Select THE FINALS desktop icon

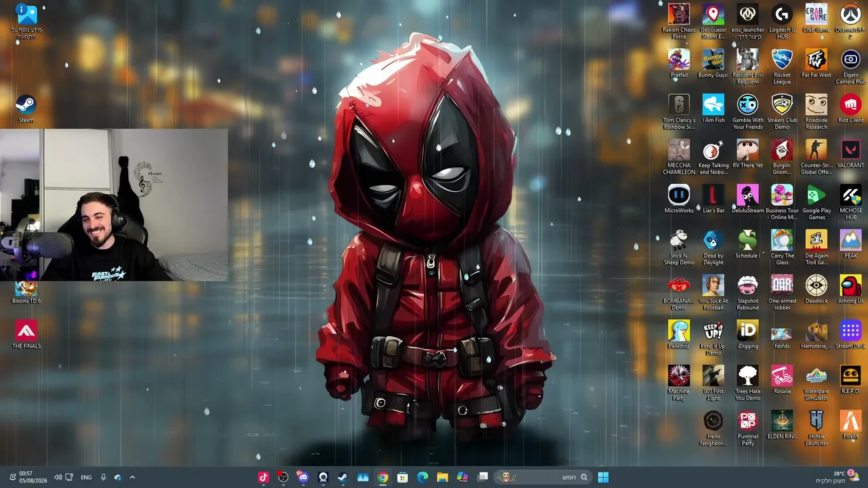click(x=26, y=334)
